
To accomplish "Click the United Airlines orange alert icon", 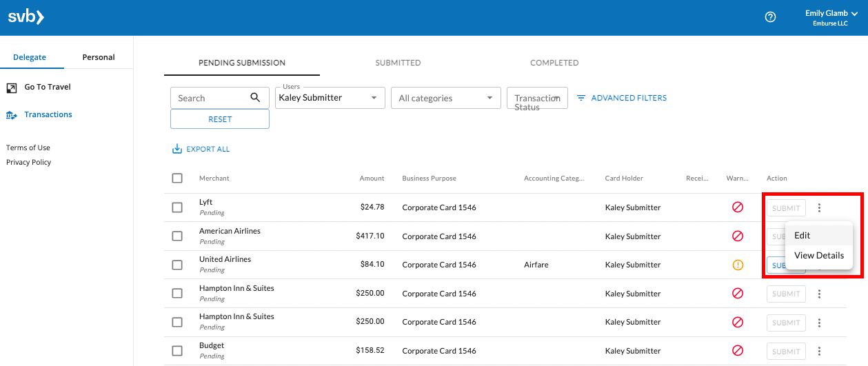I will coord(738,265).
